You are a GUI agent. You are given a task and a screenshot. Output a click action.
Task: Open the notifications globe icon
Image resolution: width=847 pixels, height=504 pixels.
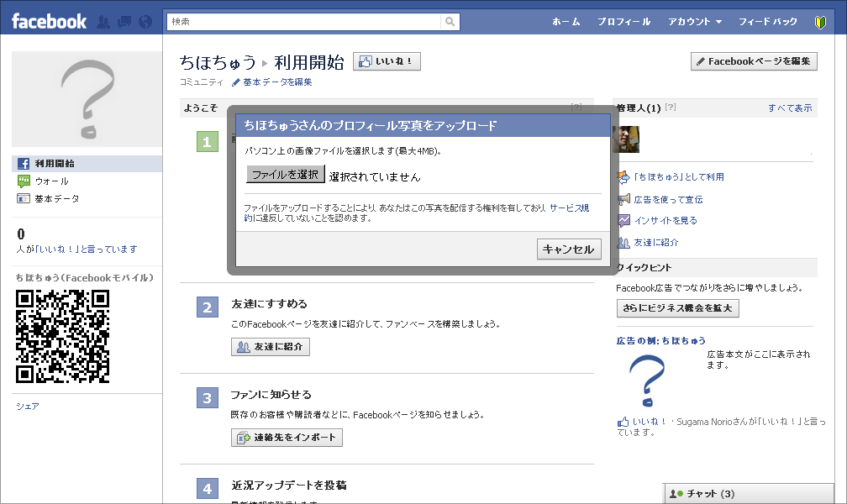click(x=145, y=22)
